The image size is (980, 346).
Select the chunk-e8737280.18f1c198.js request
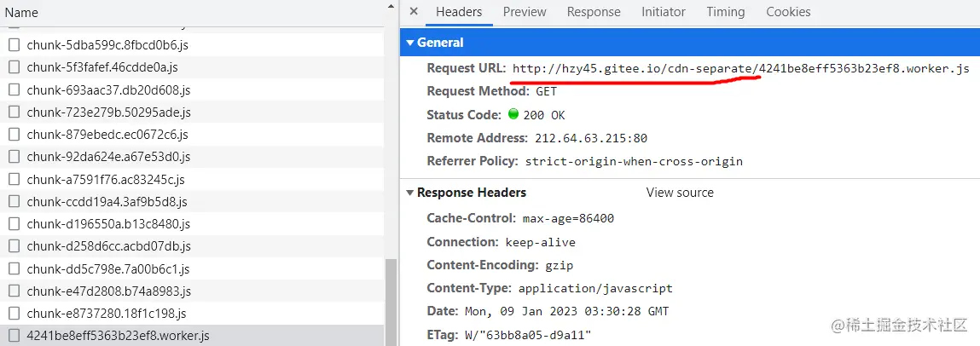(106, 314)
